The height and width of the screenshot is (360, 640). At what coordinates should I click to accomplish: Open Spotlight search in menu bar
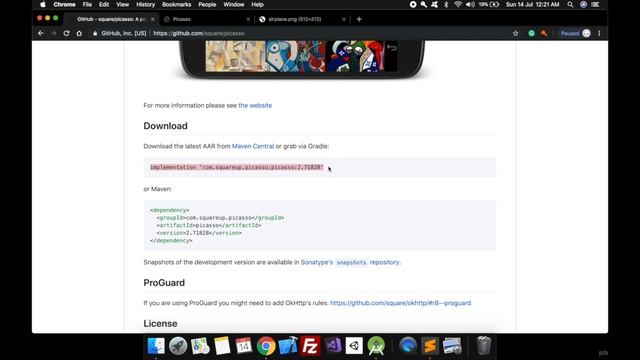point(570,4)
